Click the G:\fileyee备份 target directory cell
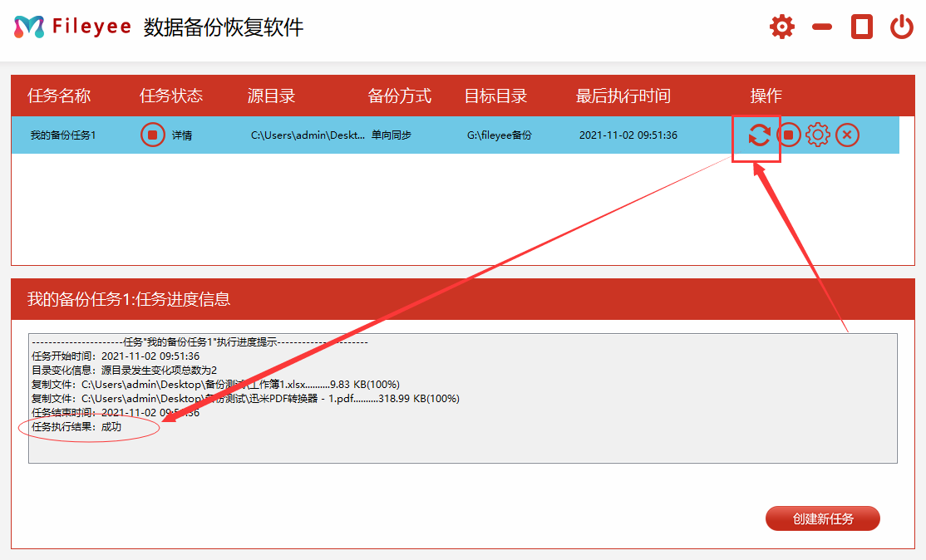 499,135
